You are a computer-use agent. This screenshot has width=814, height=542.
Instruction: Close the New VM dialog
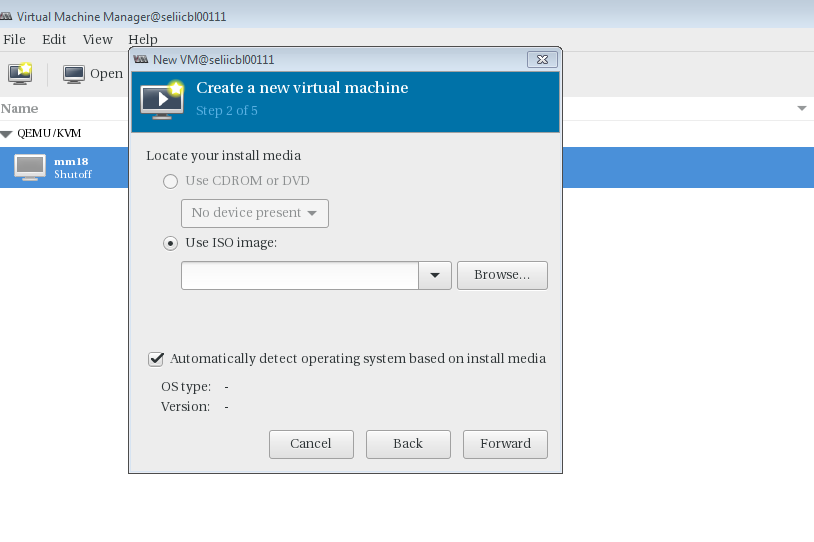tap(542, 60)
